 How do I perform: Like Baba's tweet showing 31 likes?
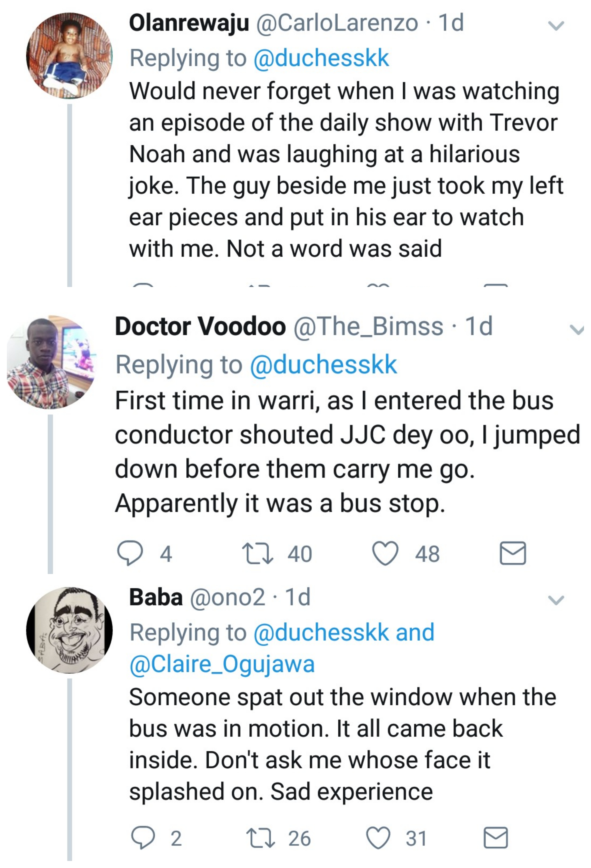[378, 838]
